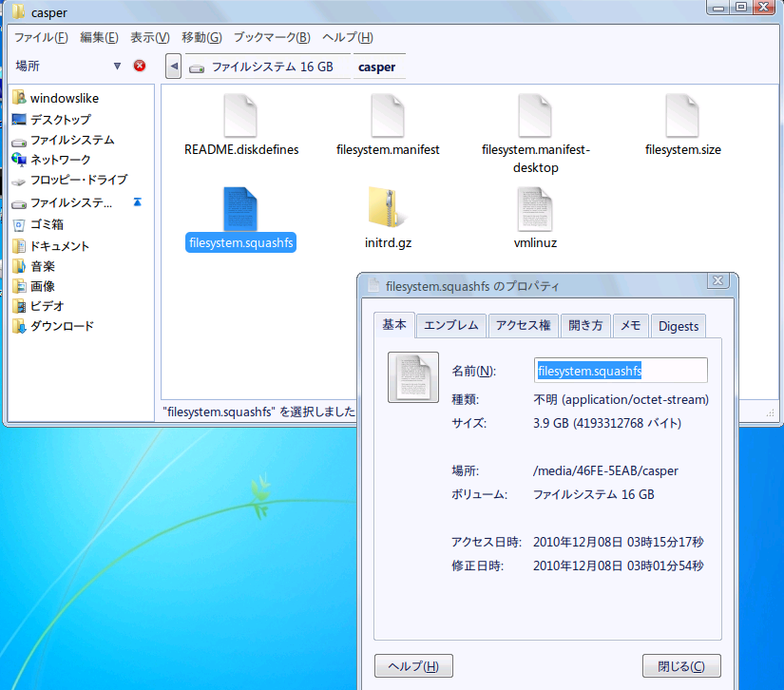
Task: Click the file icon button in Properties dialog
Action: [x=413, y=377]
